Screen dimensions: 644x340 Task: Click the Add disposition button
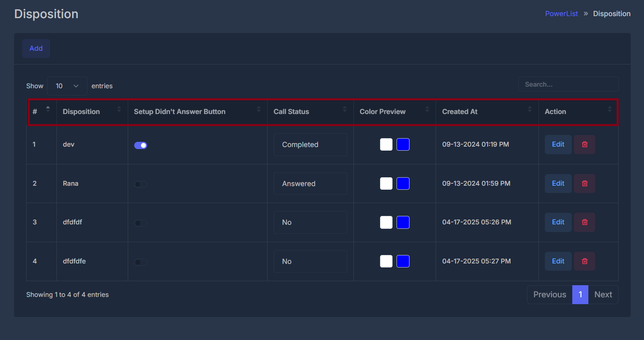(36, 48)
